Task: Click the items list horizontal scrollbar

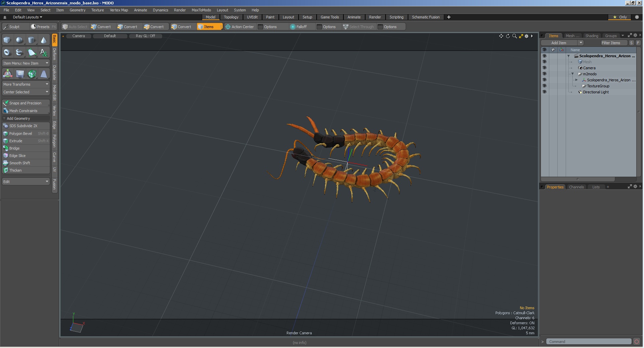Action: click(578, 179)
